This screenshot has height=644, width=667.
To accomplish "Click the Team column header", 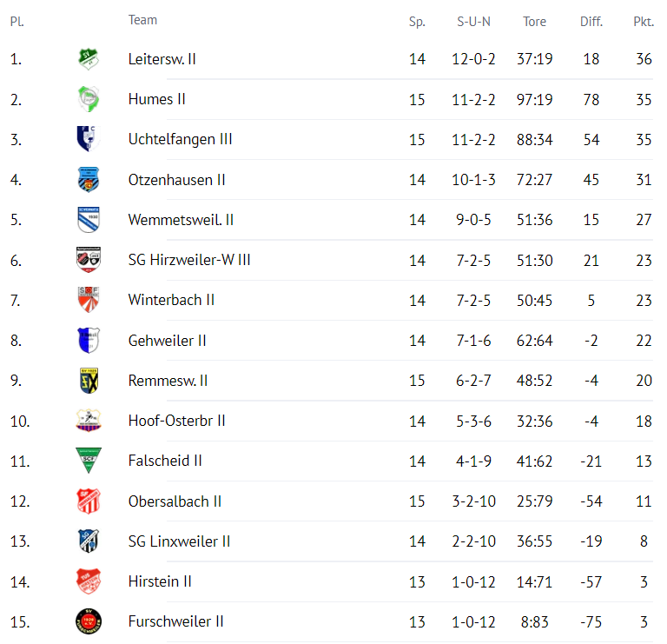I will click(142, 20).
